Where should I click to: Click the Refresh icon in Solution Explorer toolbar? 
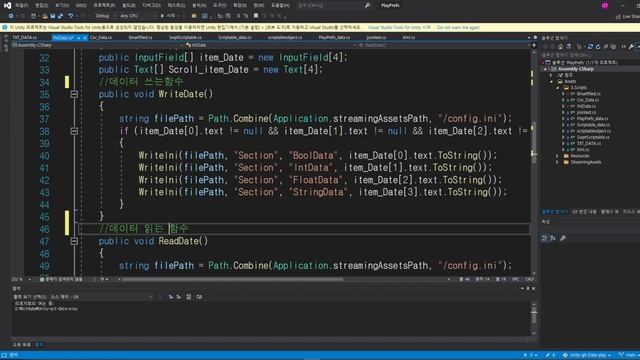pyautogui.click(x=598, y=47)
